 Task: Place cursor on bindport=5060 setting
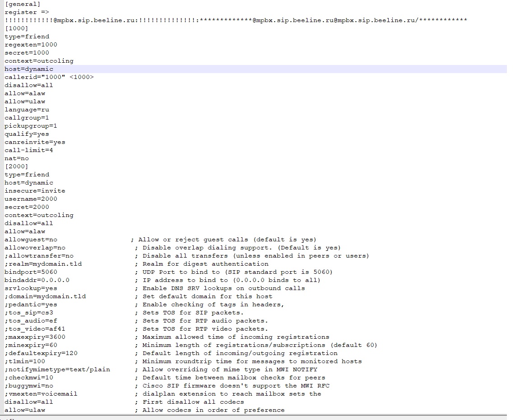click(31, 272)
